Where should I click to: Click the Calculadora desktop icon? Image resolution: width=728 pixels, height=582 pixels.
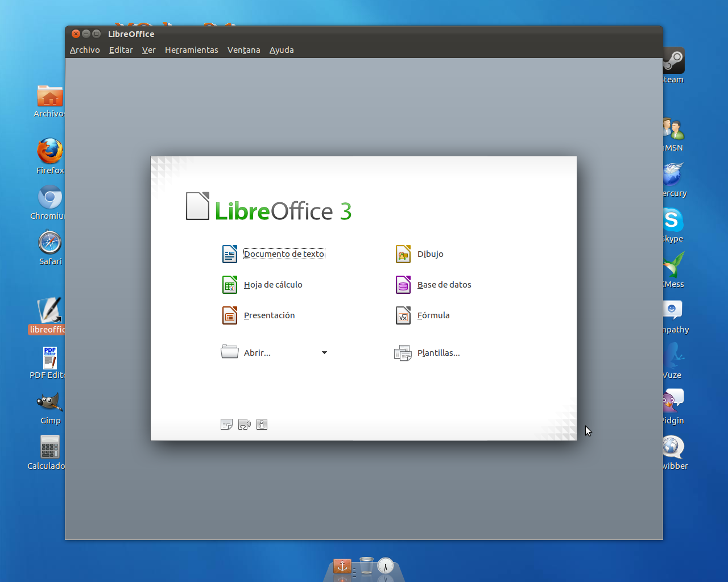coord(50,447)
